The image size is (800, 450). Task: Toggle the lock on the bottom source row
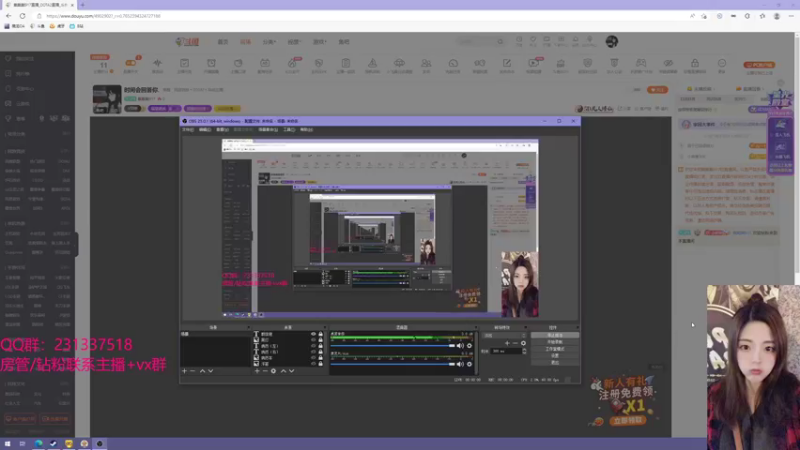pyautogui.click(x=320, y=364)
